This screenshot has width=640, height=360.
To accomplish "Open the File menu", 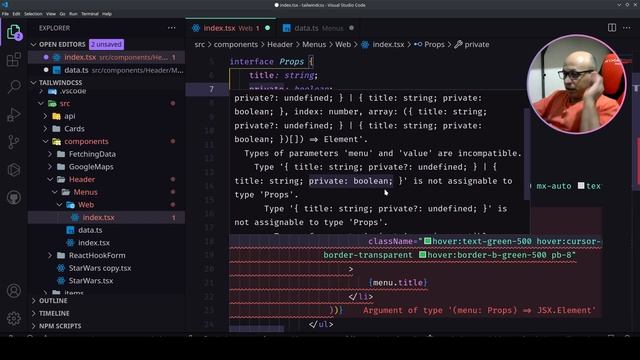I will [x=5, y=13].
